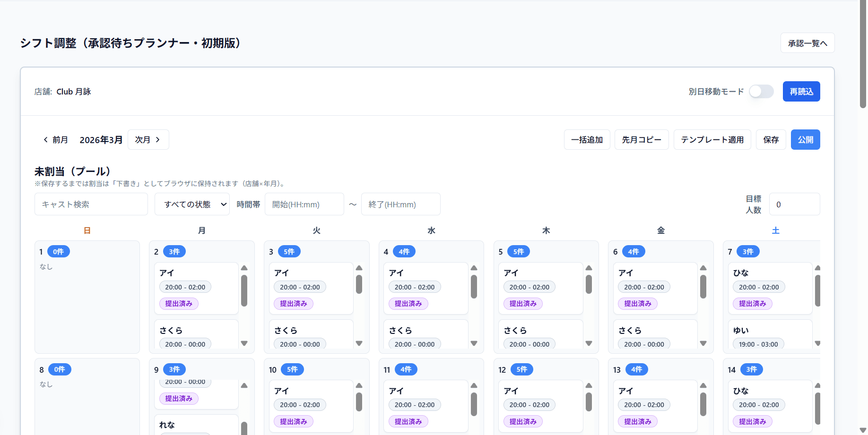Screen dimensions: 868x435
Task: Click the scroll-up arrow in day 2 list
Action: 244,268
